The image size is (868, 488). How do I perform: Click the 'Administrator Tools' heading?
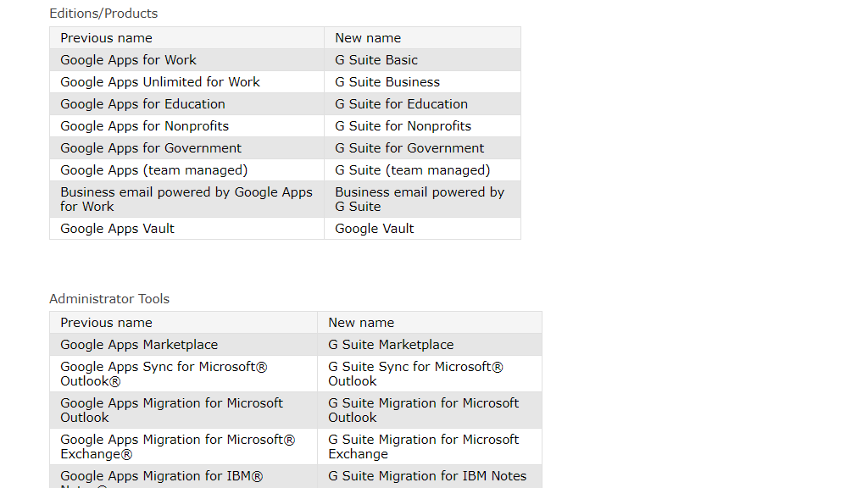click(109, 299)
